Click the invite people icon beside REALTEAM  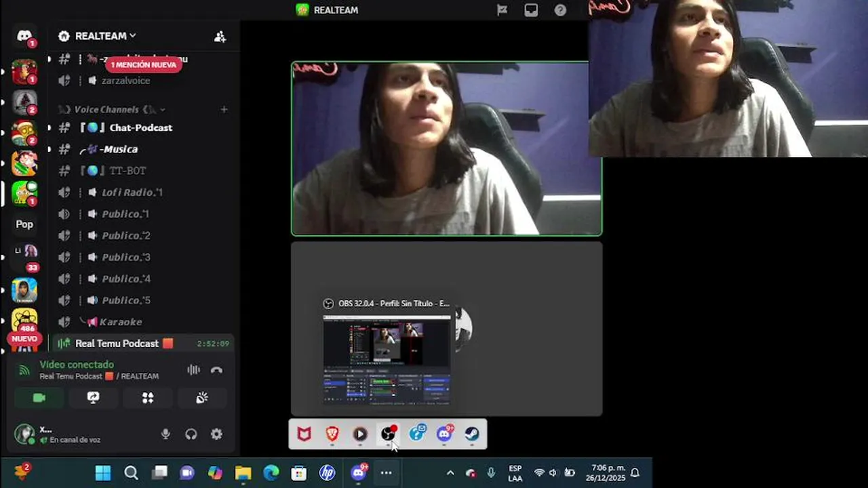coord(220,37)
